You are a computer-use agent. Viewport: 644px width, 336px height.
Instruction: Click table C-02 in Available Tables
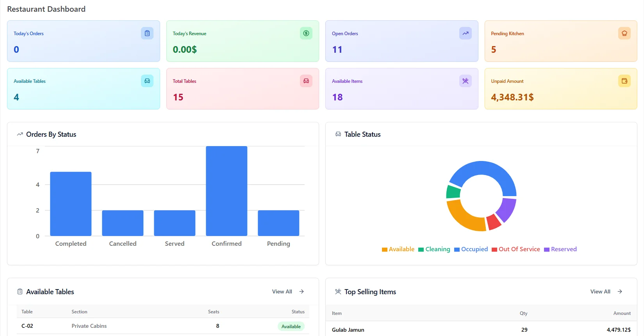pos(27,326)
